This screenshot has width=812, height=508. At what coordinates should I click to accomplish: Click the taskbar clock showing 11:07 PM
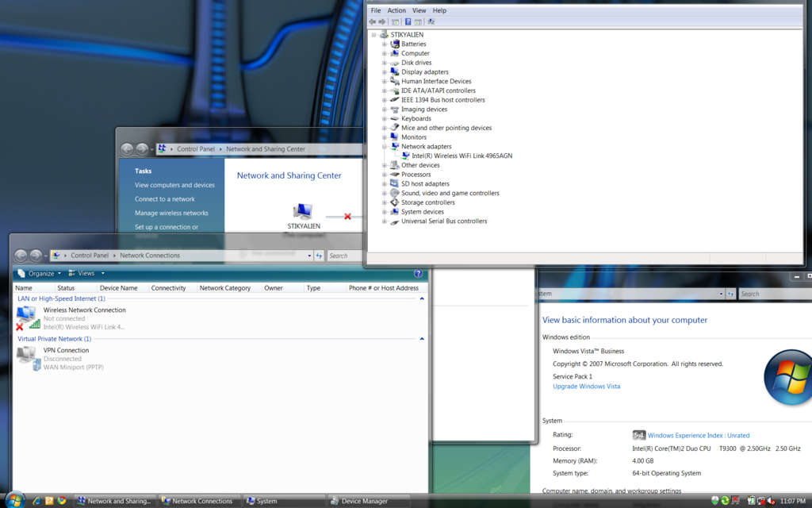(793, 502)
